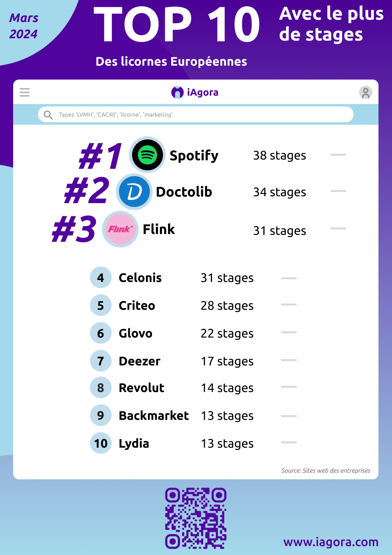Click the rank 4 circle badge
Screen dimensions: 392x555
(101, 278)
